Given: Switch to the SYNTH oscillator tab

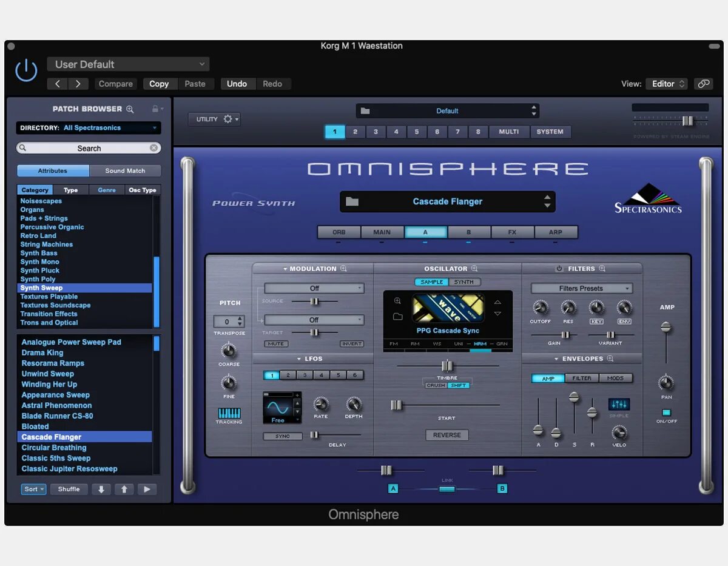Looking at the screenshot, I should point(464,282).
